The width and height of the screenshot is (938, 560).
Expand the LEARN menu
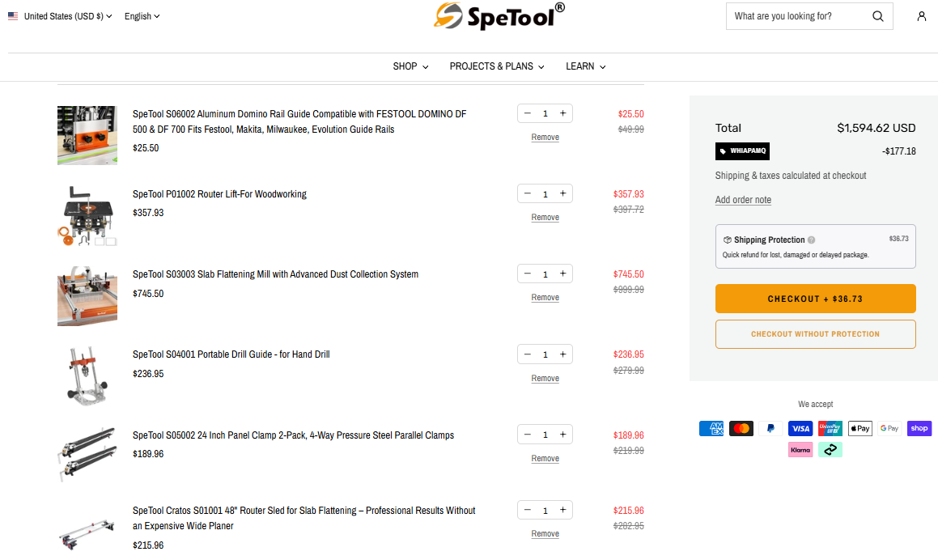(x=586, y=66)
